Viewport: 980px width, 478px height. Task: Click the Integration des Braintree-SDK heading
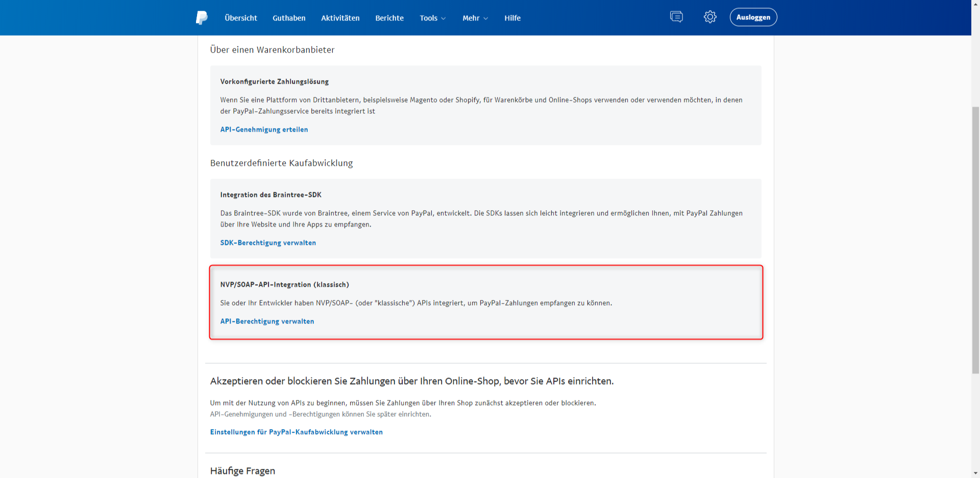tap(271, 195)
